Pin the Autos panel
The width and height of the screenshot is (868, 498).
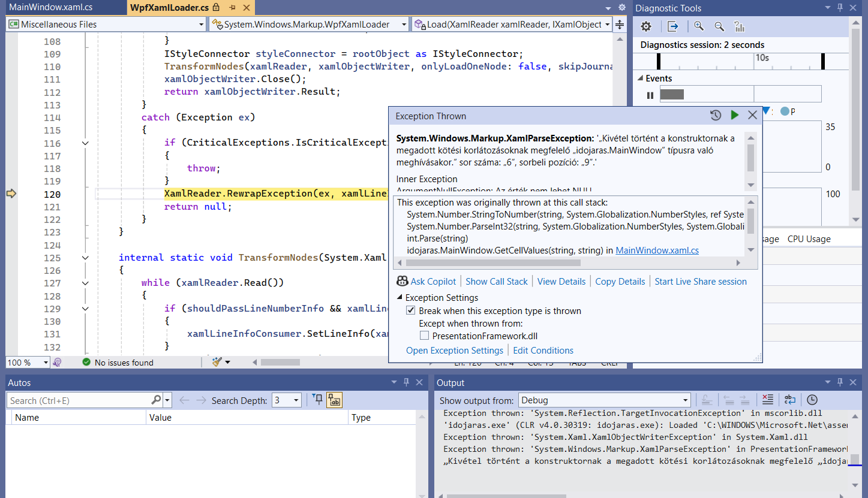pyautogui.click(x=406, y=382)
